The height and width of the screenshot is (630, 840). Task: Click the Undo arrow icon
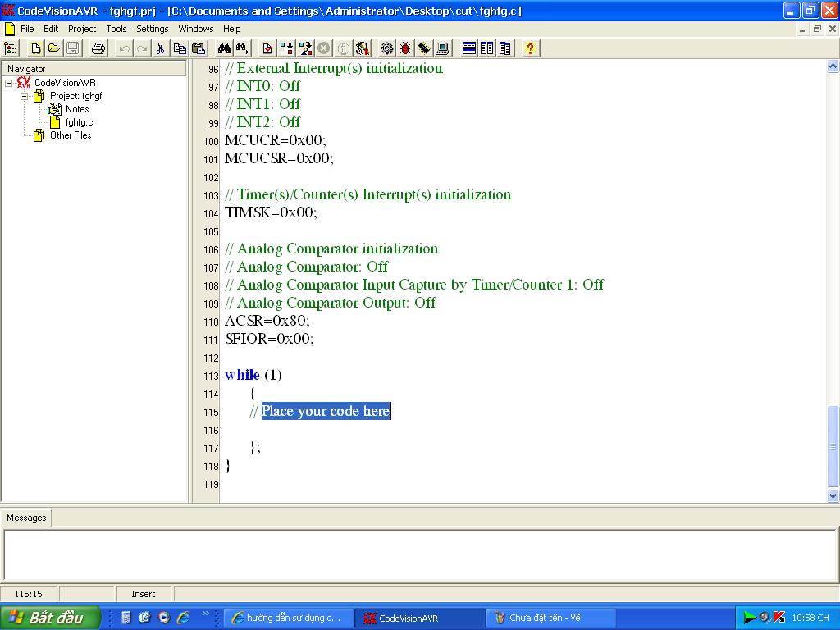click(x=125, y=48)
